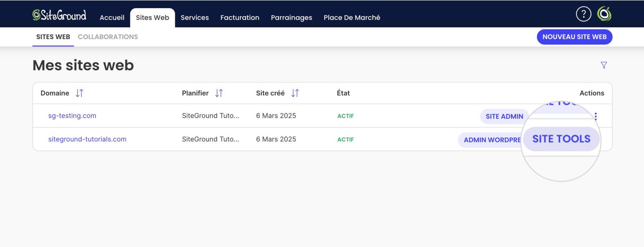The height and width of the screenshot is (247, 644).
Task: Sort by Site créé column arrows
Action: point(295,93)
